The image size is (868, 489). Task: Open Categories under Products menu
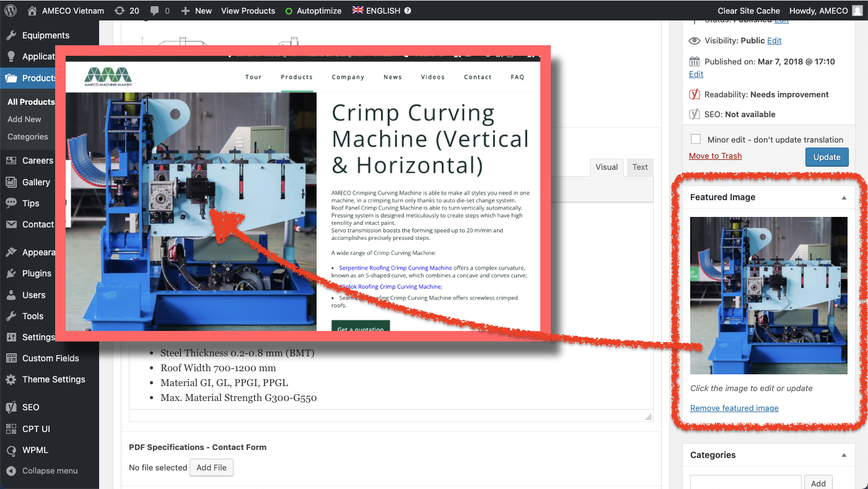click(x=28, y=136)
